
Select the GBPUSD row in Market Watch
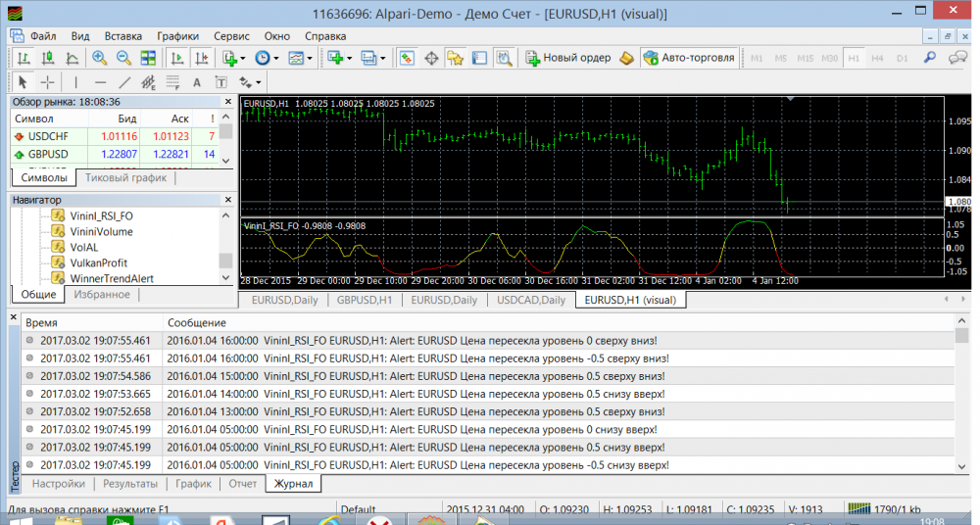(115, 154)
